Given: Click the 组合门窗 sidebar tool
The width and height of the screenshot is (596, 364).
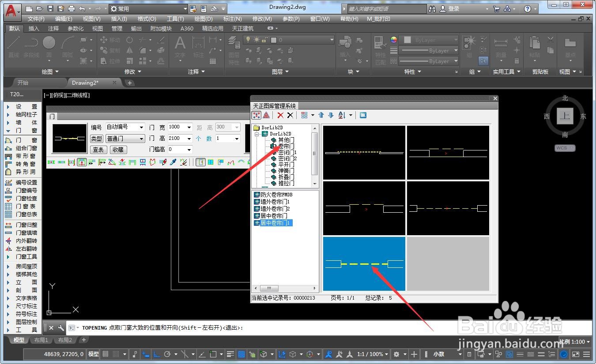Looking at the screenshot, I should click(x=21, y=148).
